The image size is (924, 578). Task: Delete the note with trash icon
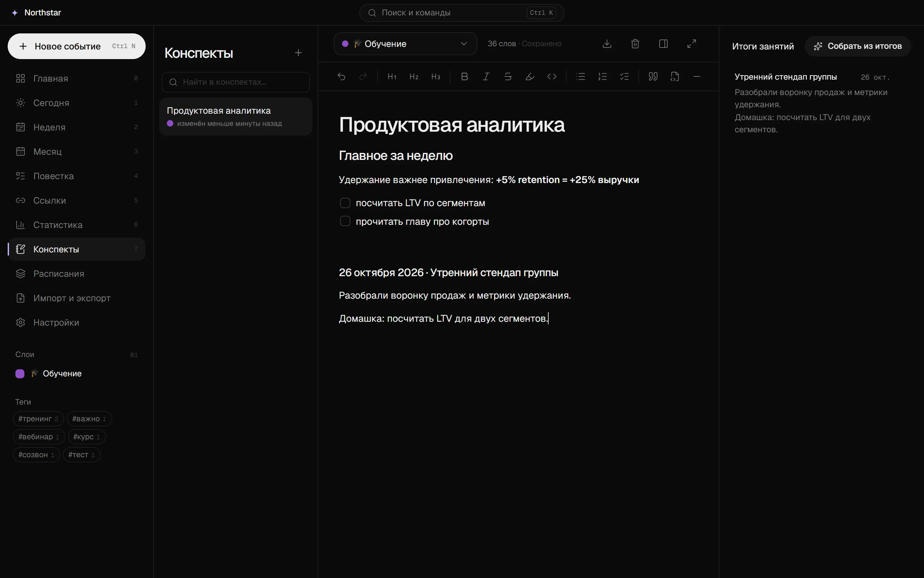coord(635,44)
